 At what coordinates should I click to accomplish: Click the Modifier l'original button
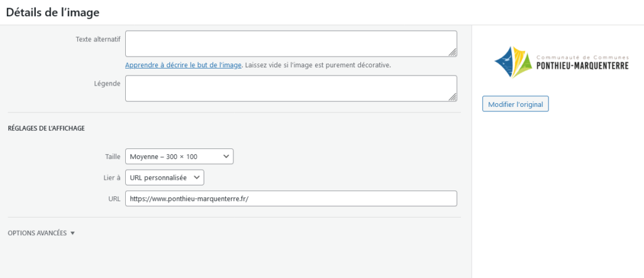[x=515, y=104]
